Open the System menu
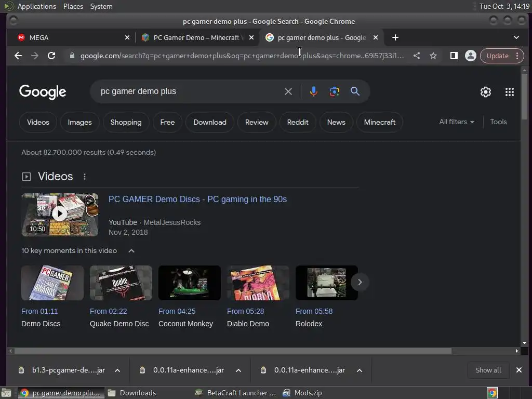The image size is (532, 399). click(x=101, y=6)
